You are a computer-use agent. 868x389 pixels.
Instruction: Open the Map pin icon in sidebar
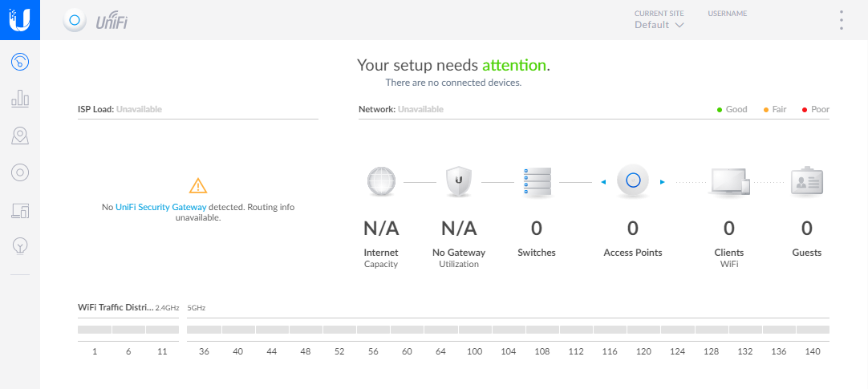[x=20, y=136]
